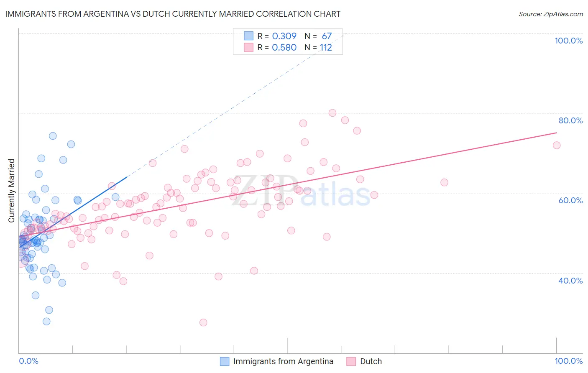Click the N = 112 sample count
This screenshot has height=373, width=588.
(318, 47)
